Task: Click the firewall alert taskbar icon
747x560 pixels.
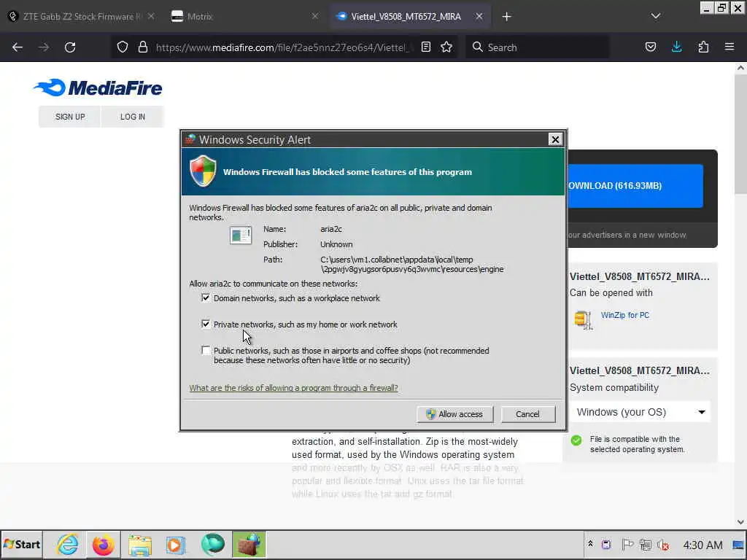Action: [x=249, y=544]
